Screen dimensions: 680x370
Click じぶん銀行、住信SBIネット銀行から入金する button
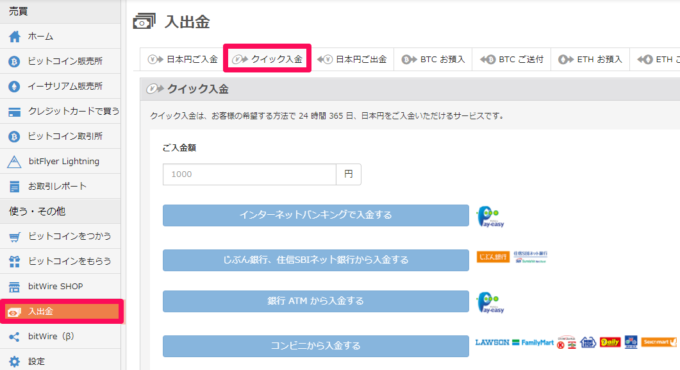tap(316, 260)
